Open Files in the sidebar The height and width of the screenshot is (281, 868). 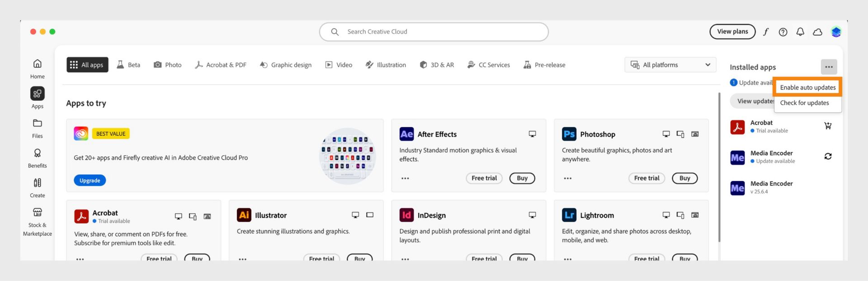coord(38,129)
